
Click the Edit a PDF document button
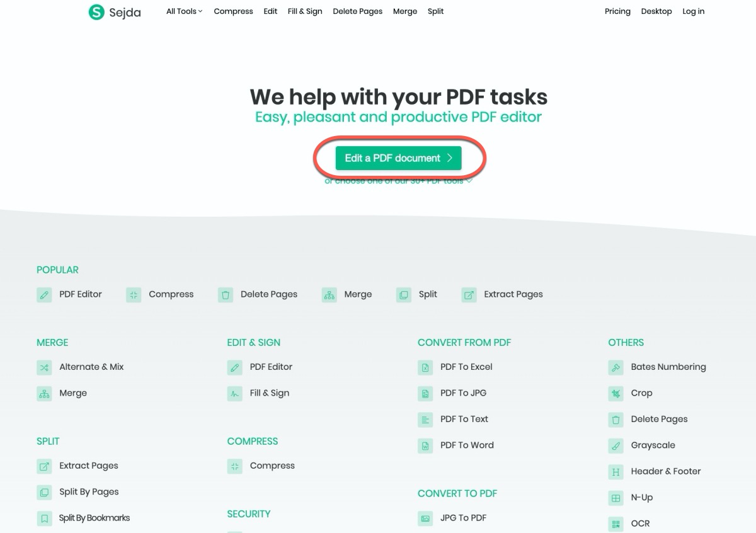[x=398, y=158]
